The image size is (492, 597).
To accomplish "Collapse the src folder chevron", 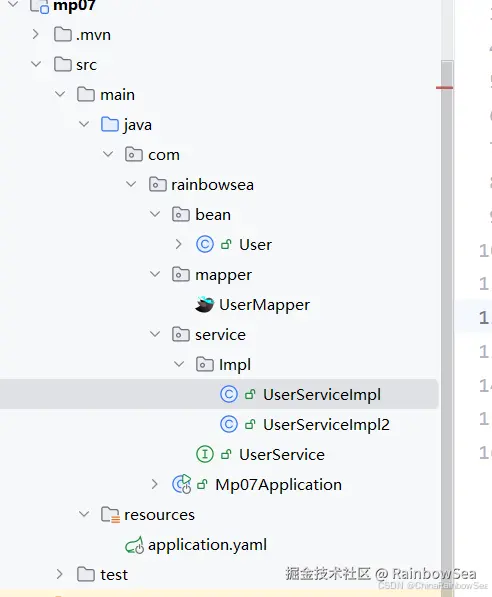I will tap(36, 64).
